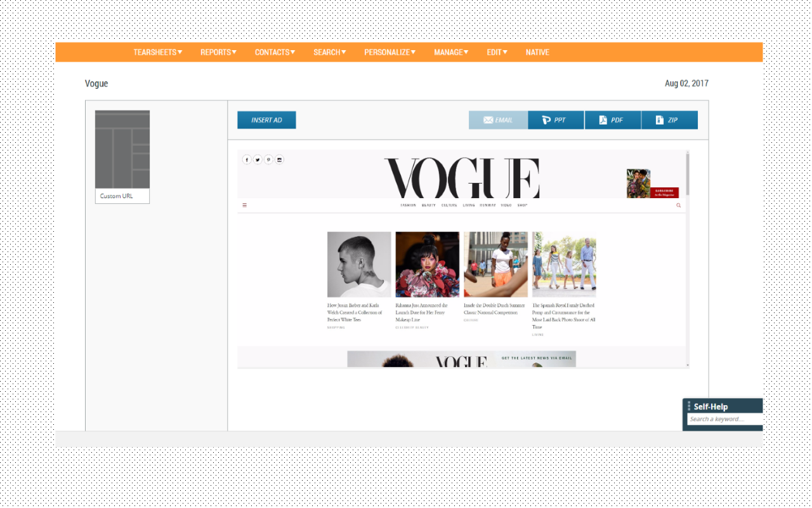Switch to the NATIVE menu item

(x=537, y=52)
